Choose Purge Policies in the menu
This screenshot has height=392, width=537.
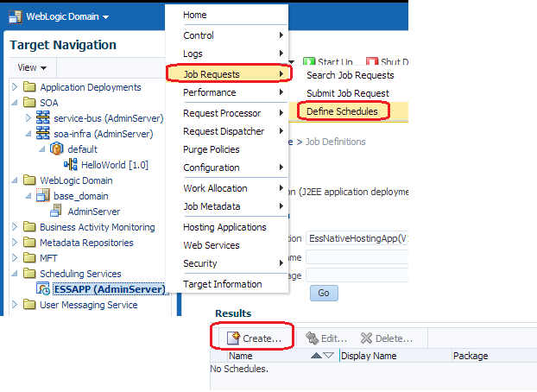pos(212,149)
